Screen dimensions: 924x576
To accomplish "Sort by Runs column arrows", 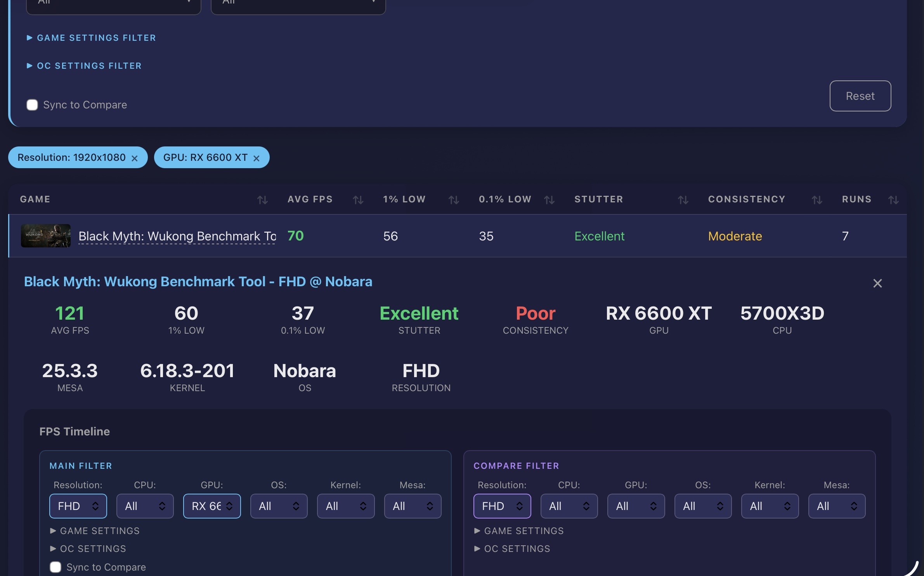I will point(893,200).
